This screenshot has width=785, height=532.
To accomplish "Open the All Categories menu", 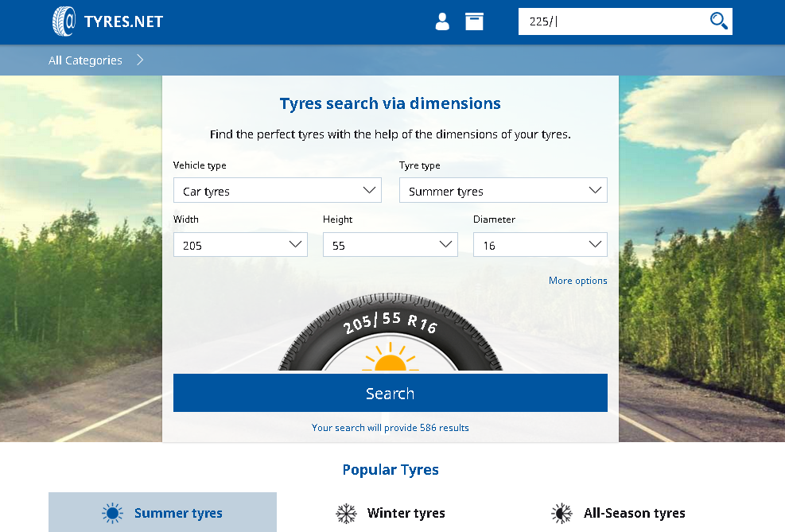I will click(x=85, y=60).
